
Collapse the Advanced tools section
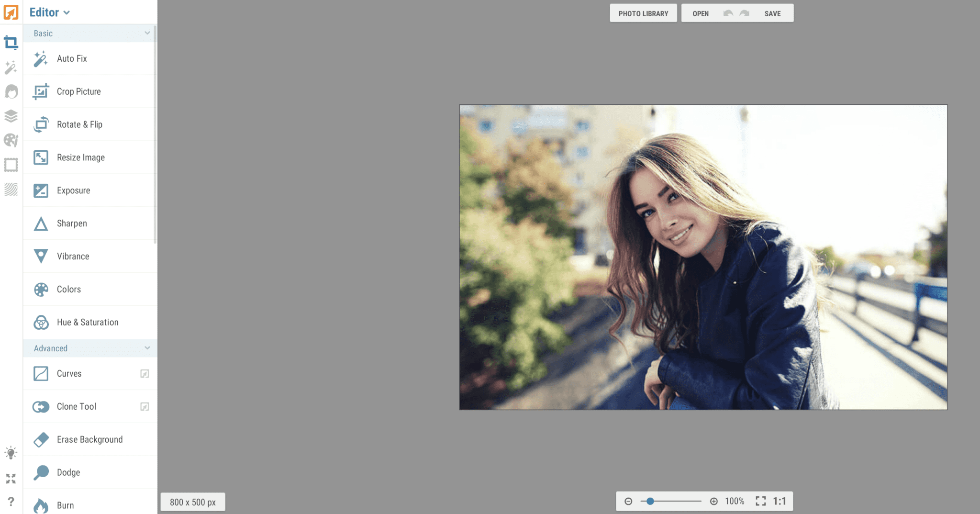pos(147,348)
